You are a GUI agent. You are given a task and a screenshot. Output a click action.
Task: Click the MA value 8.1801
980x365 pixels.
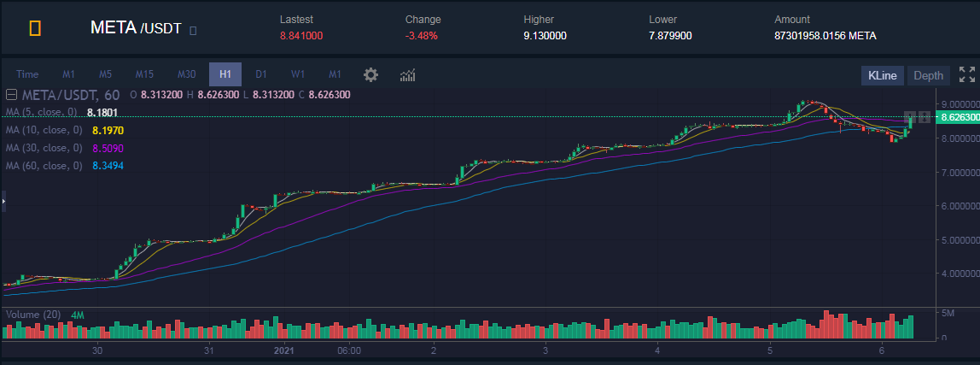point(102,113)
